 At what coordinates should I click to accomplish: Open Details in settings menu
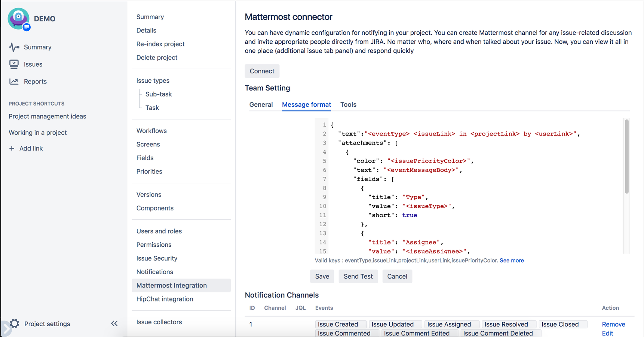tap(146, 30)
